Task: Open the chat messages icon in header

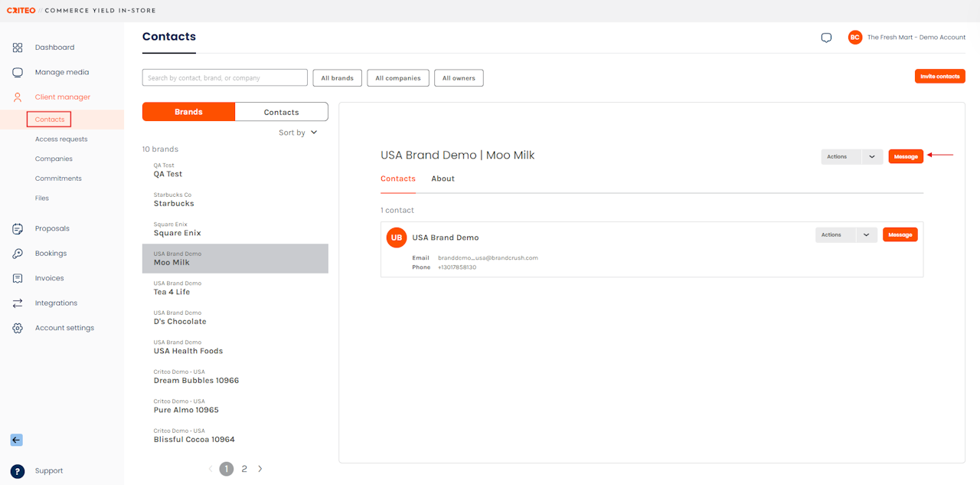Action: coord(826,38)
